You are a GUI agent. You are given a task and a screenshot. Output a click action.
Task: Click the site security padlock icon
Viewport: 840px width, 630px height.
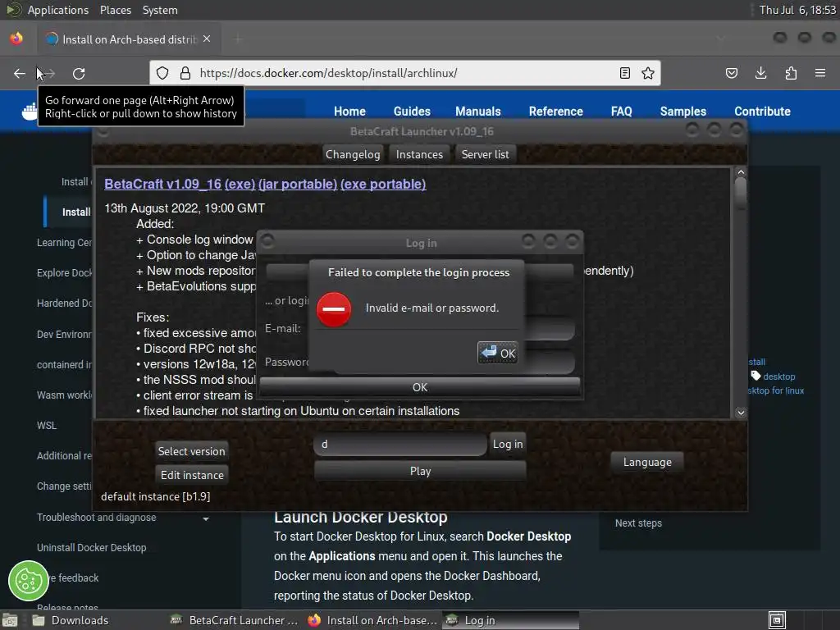[x=185, y=73]
